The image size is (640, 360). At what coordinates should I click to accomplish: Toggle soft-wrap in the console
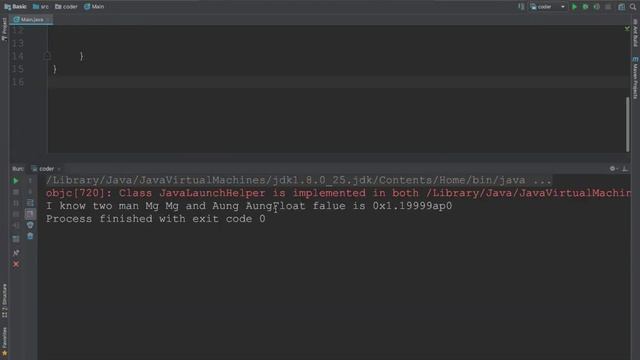[x=30, y=203]
